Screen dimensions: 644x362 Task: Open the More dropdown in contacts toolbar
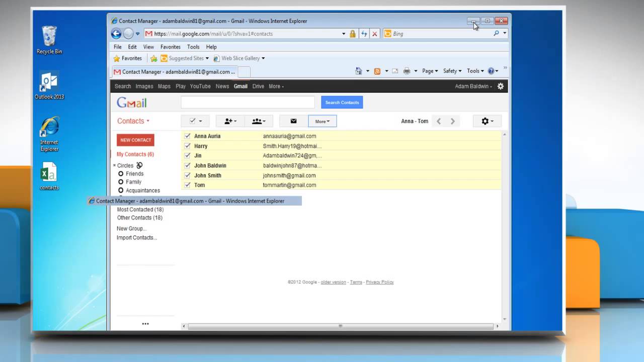(x=322, y=121)
